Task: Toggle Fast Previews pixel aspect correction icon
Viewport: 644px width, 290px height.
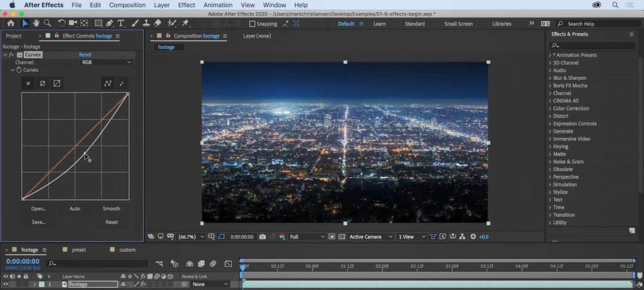Action: [432, 237]
